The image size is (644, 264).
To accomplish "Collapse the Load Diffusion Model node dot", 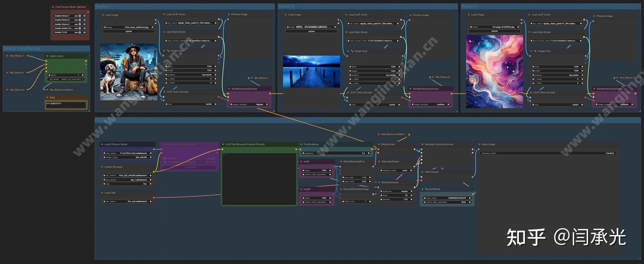I will click(102, 144).
